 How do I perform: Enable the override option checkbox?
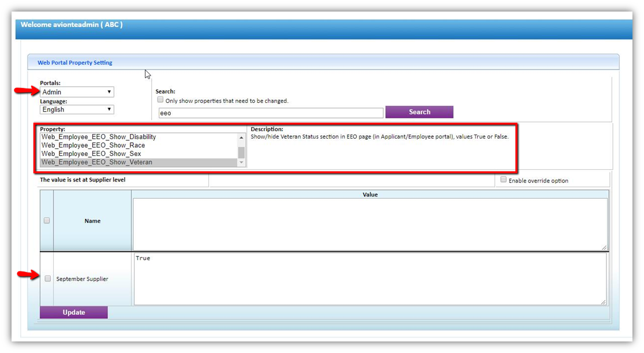pyautogui.click(x=503, y=180)
